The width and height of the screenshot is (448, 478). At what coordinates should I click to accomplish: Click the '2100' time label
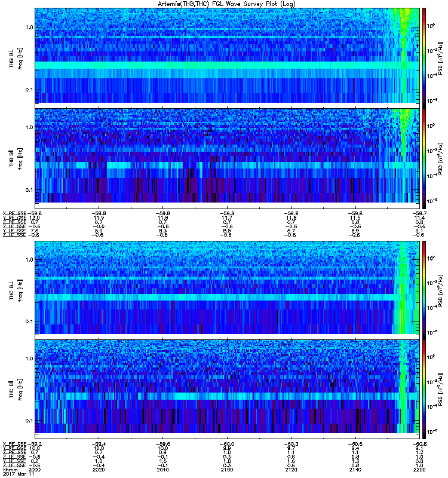pos(227,470)
